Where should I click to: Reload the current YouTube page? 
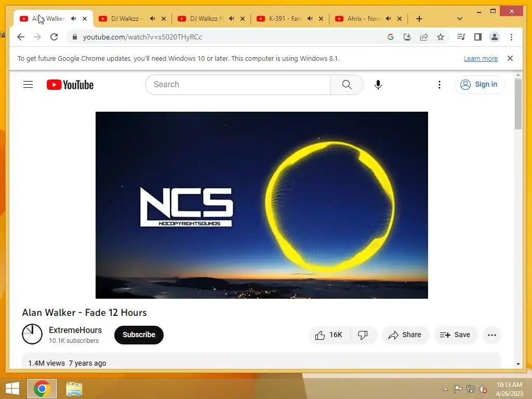click(54, 37)
